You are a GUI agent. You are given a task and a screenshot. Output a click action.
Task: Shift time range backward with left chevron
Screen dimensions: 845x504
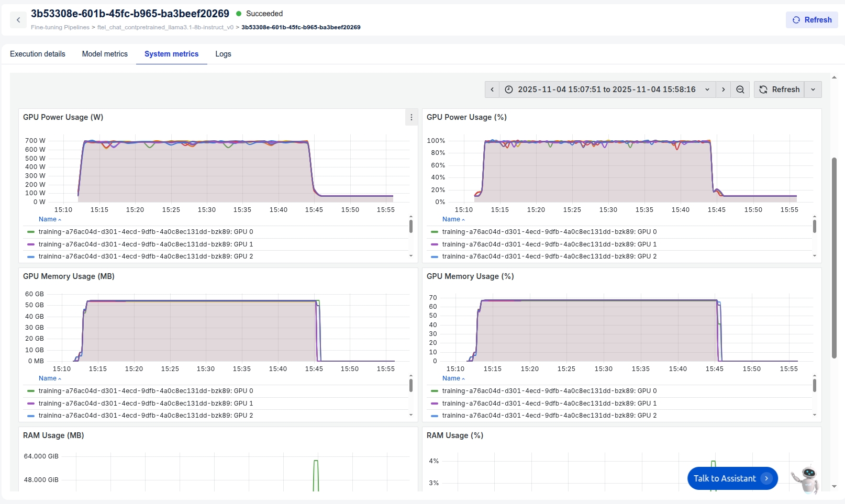pyautogui.click(x=492, y=89)
